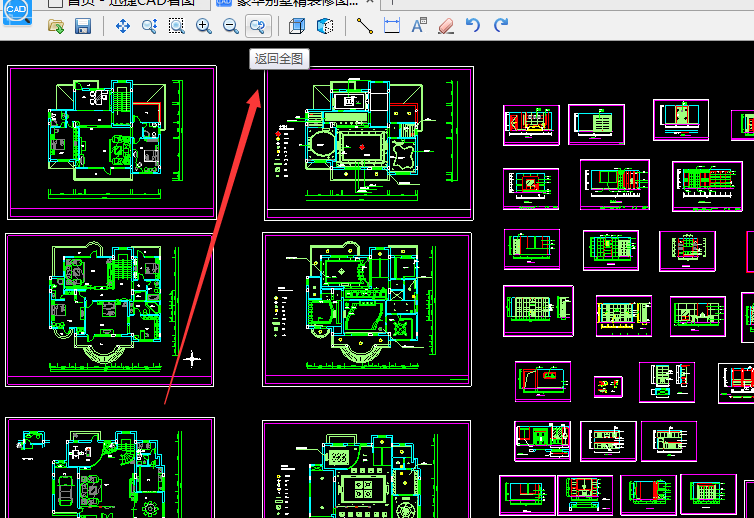
Task: Close the 豪华别墅精装修图 drawing tab
Action: 370,2
